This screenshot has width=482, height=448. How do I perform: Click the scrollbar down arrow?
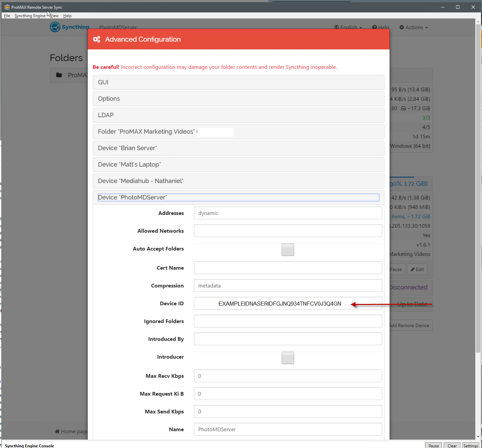(x=478, y=437)
